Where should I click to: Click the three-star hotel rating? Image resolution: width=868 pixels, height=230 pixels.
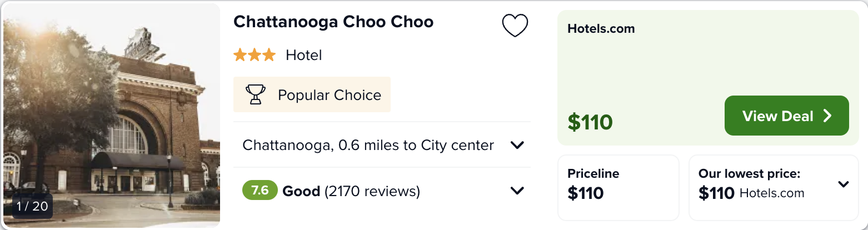pos(255,55)
